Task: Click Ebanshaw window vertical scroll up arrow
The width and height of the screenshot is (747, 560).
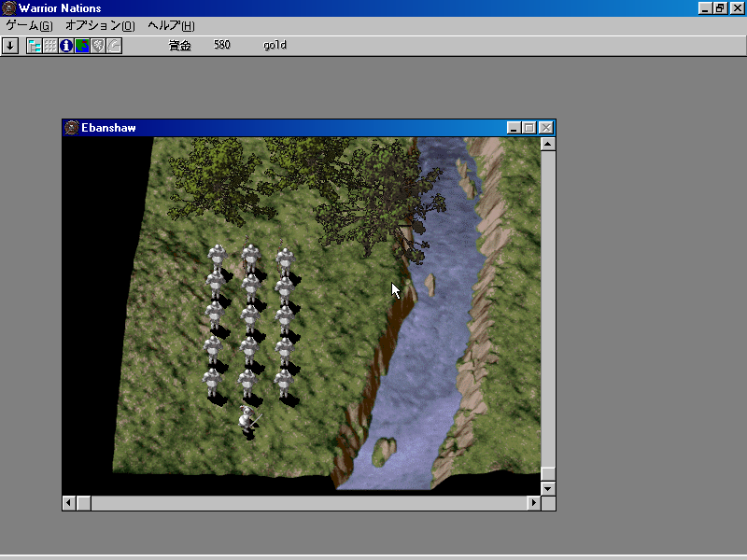Action: [x=548, y=144]
